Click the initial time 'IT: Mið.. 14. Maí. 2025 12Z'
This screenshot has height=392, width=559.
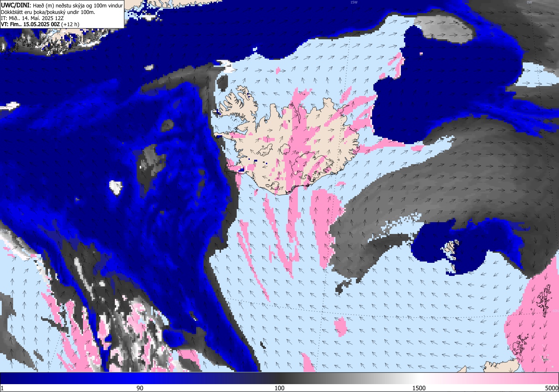(33, 18)
